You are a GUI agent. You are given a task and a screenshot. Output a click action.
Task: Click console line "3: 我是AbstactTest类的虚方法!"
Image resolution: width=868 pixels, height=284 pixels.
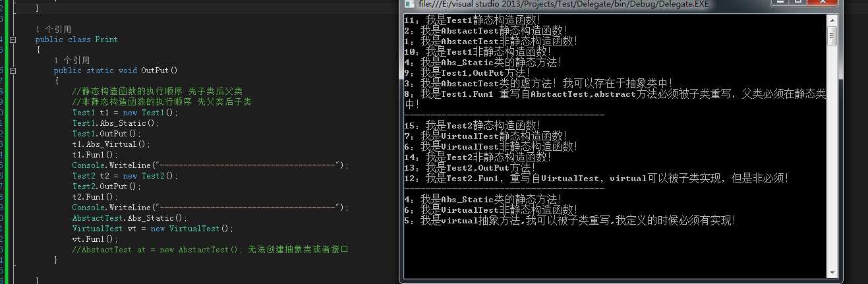[x=538, y=84]
